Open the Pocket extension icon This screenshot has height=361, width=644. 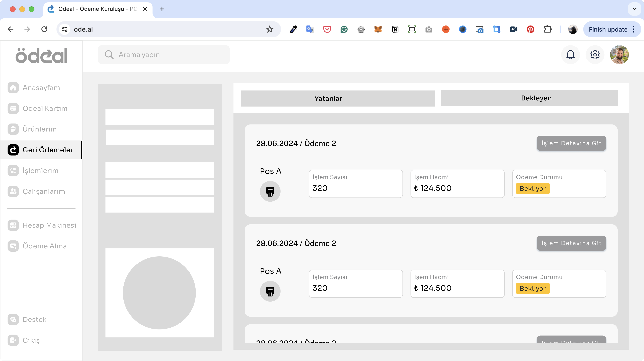(327, 29)
